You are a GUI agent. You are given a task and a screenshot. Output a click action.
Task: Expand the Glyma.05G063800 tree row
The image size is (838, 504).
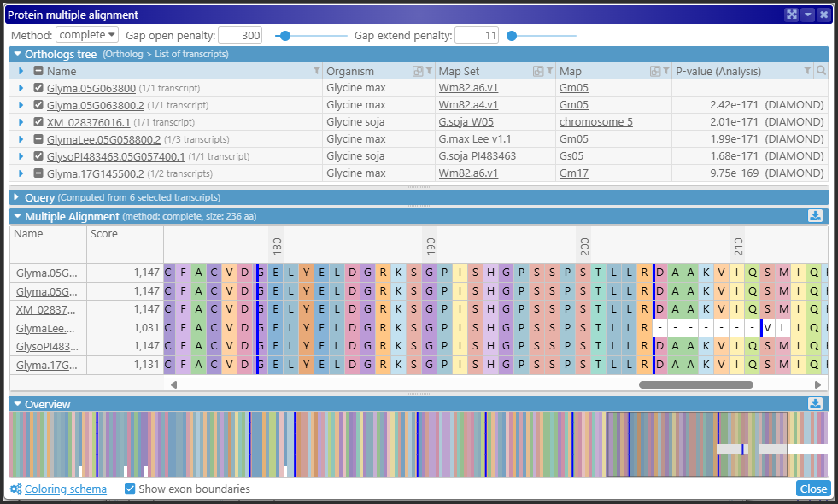pyautogui.click(x=21, y=88)
